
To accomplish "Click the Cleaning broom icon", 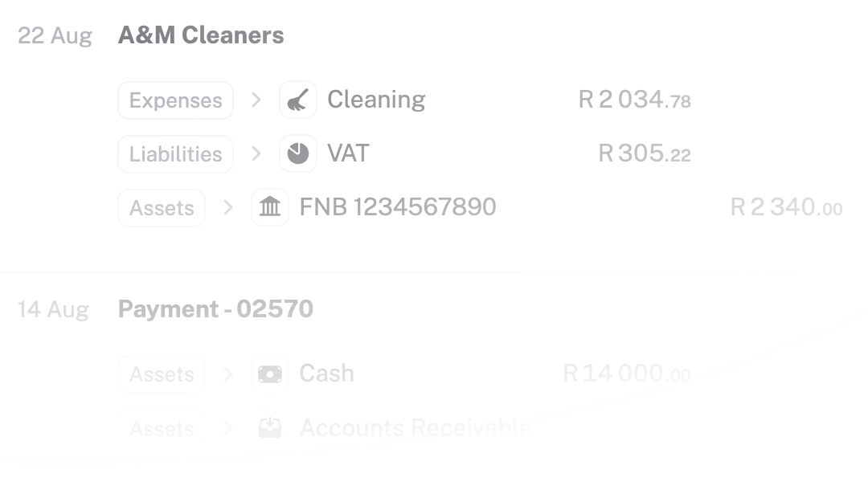I will (x=298, y=100).
